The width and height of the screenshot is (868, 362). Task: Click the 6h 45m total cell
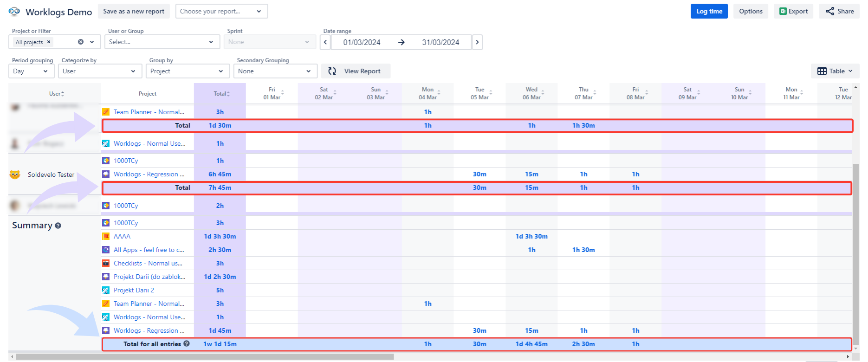pyautogui.click(x=220, y=174)
